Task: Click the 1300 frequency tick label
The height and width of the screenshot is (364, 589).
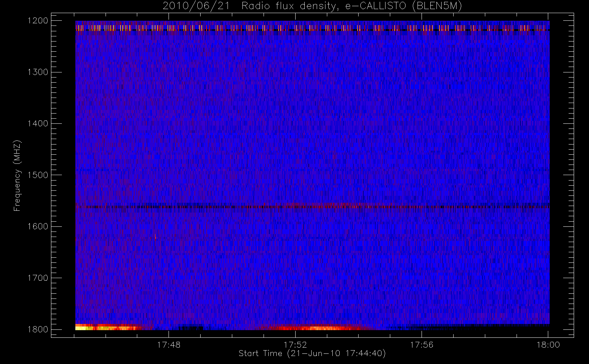Action: click(x=38, y=72)
